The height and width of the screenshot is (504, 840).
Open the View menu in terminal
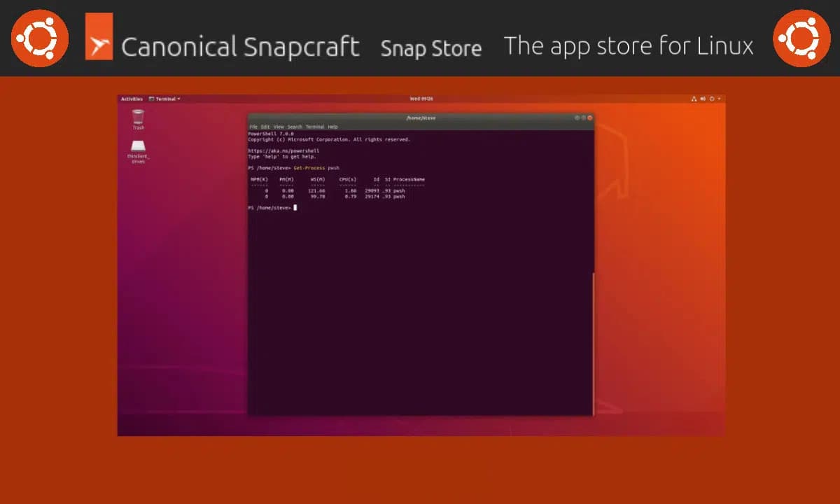(x=279, y=127)
